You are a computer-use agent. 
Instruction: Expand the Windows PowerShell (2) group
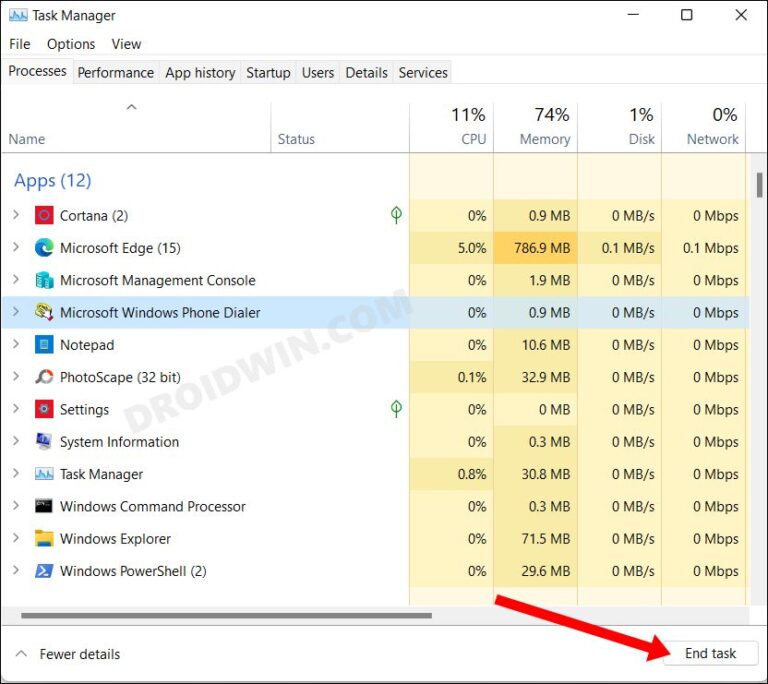(16, 570)
